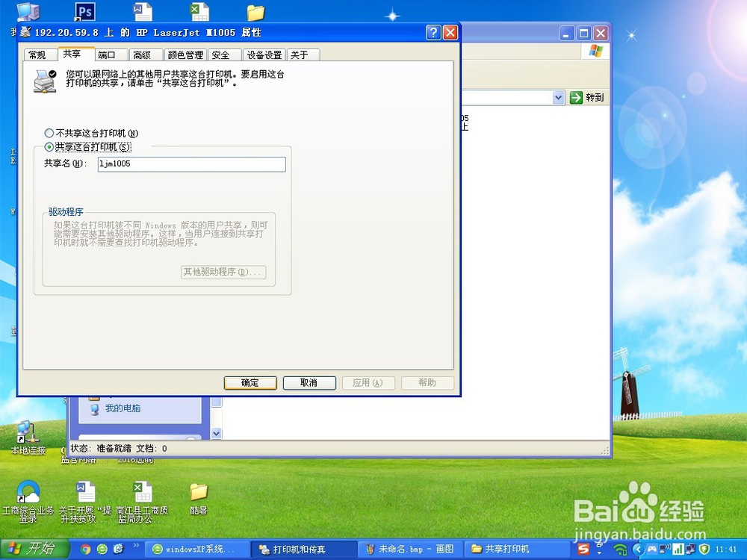Expand the quick launch overflow chevron
Viewport: 747px width, 560px height.
coord(136,546)
